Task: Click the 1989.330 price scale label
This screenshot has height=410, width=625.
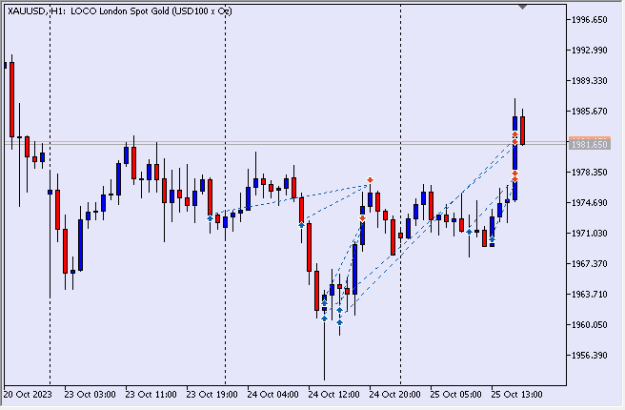Action: [590, 81]
